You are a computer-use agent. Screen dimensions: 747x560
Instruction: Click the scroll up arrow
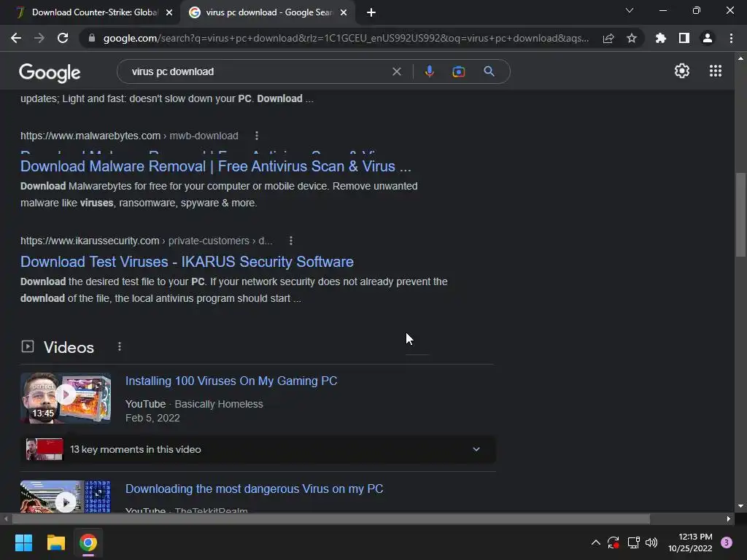coord(740,58)
